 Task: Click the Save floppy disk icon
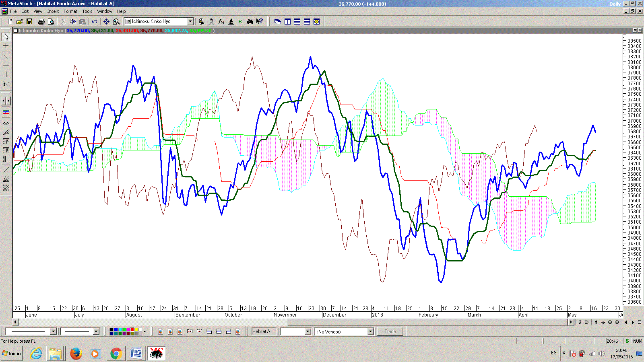[29, 22]
